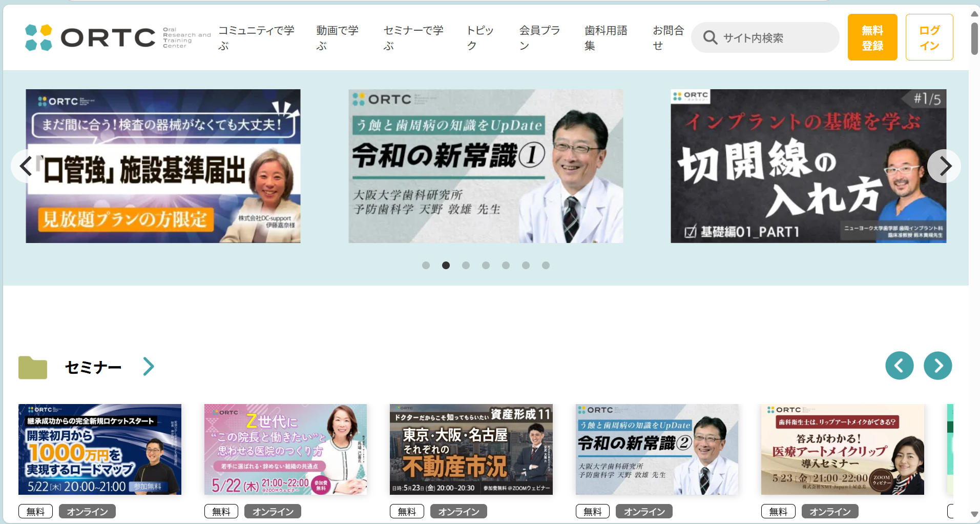
Task: Select the third carousel pagination dot
Action: pos(466,265)
